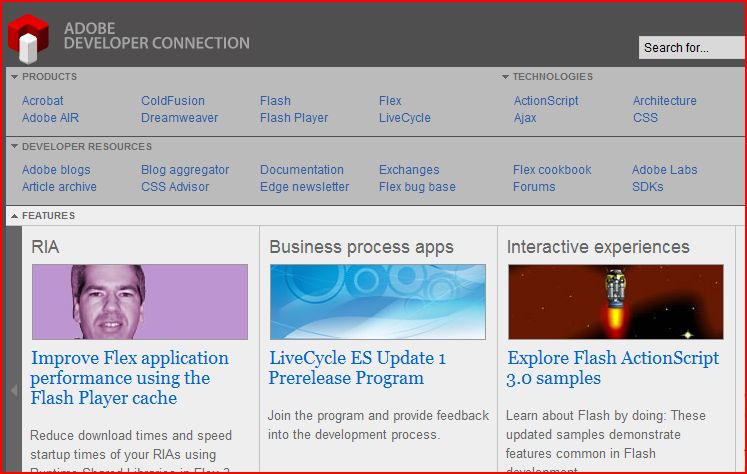Expand the Features section arrow

[x=14, y=216]
